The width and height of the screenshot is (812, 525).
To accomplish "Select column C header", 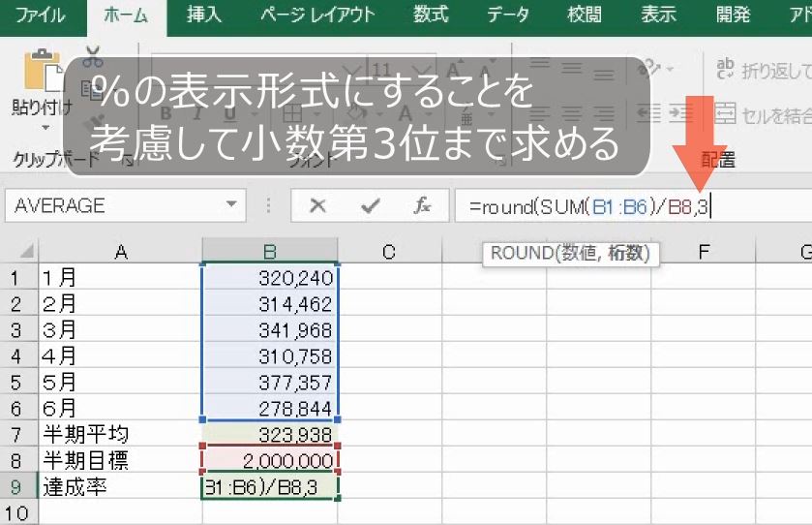I will pyautogui.click(x=389, y=252).
